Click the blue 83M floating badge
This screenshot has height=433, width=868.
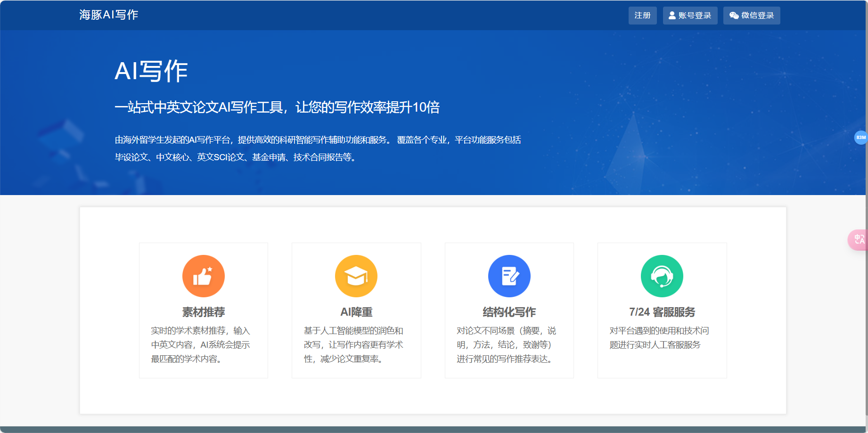pyautogui.click(x=860, y=138)
